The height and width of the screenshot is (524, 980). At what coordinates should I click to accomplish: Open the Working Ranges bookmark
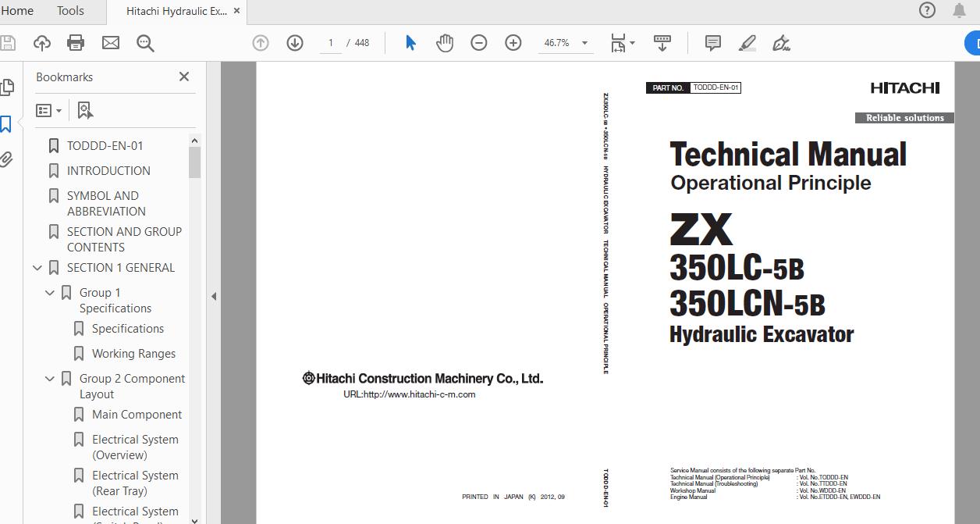tap(133, 354)
